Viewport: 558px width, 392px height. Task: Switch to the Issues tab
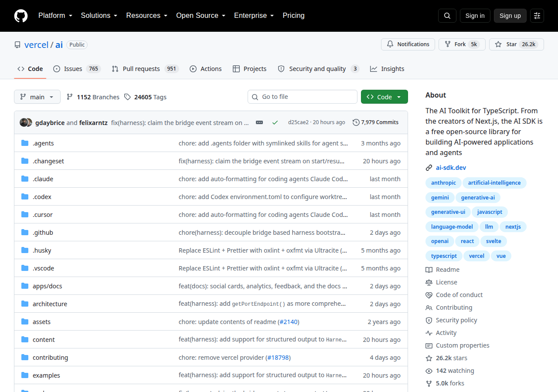pyautogui.click(x=77, y=69)
